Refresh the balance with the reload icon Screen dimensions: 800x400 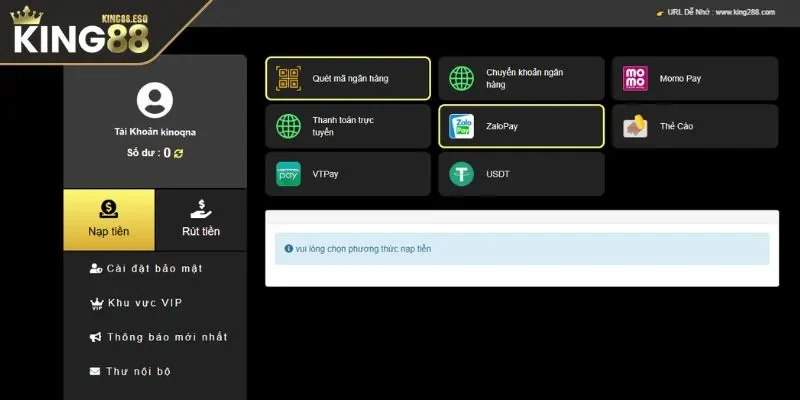coord(179,153)
